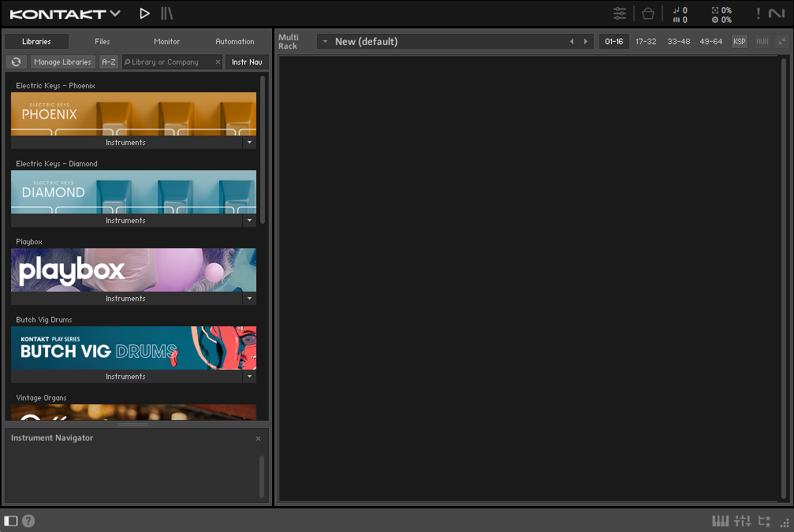Switch to the Monitor tab
This screenshot has width=794, height=532.
(166, 42)
